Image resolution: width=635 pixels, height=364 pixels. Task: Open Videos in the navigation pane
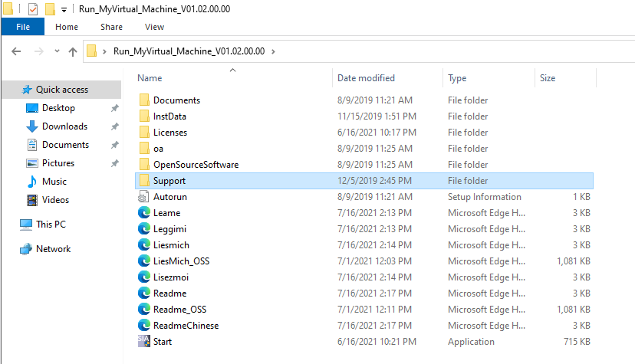(55, 200)
